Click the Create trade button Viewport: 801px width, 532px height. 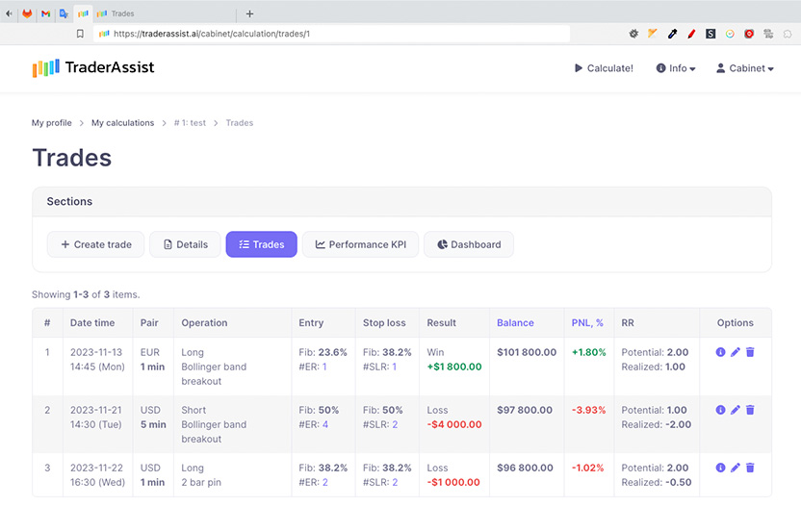tap(96, 244)
